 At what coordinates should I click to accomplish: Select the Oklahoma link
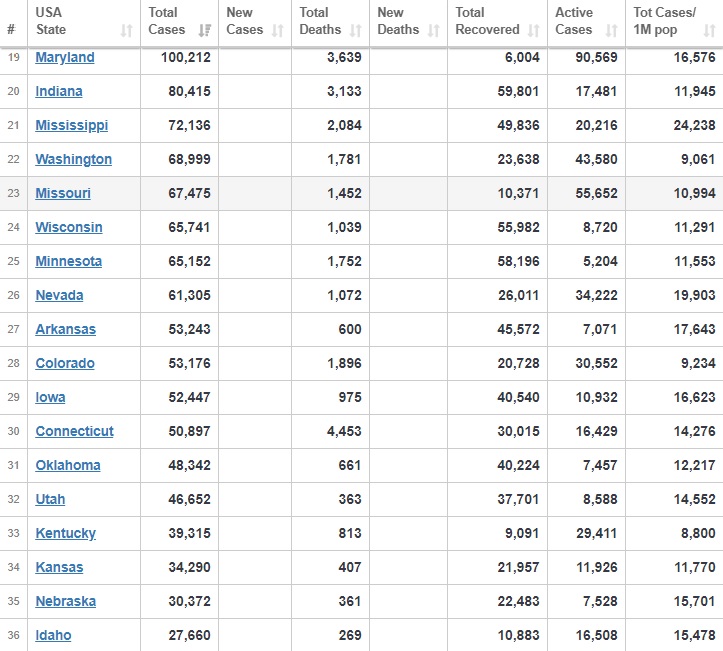(68, 466)
